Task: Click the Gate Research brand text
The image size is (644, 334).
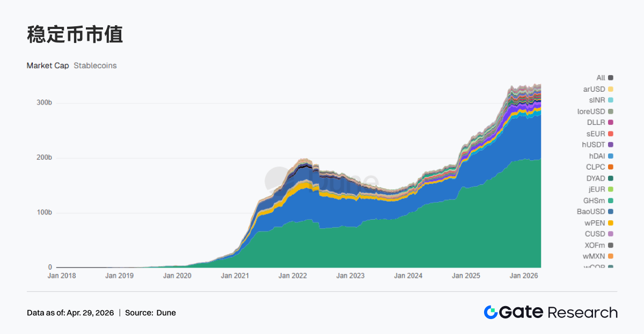Action: pos(558,313)
